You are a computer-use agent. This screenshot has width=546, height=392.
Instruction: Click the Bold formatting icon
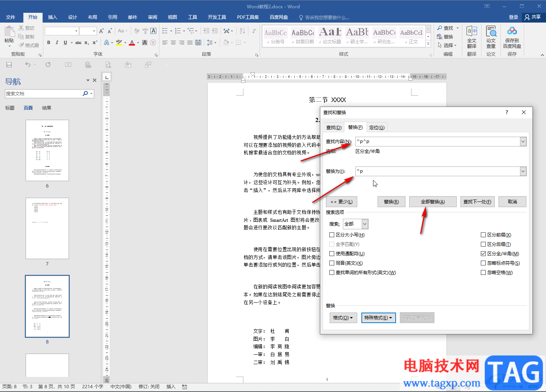click(x=49, y=43)
